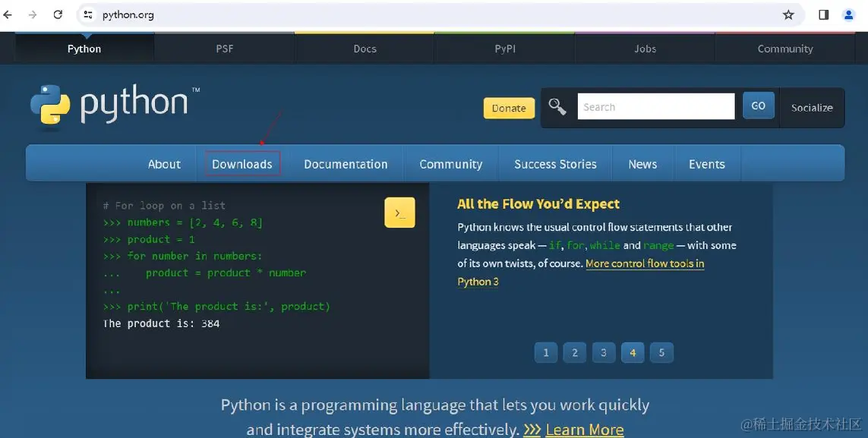Reload the page with the refresh icon

58,15
